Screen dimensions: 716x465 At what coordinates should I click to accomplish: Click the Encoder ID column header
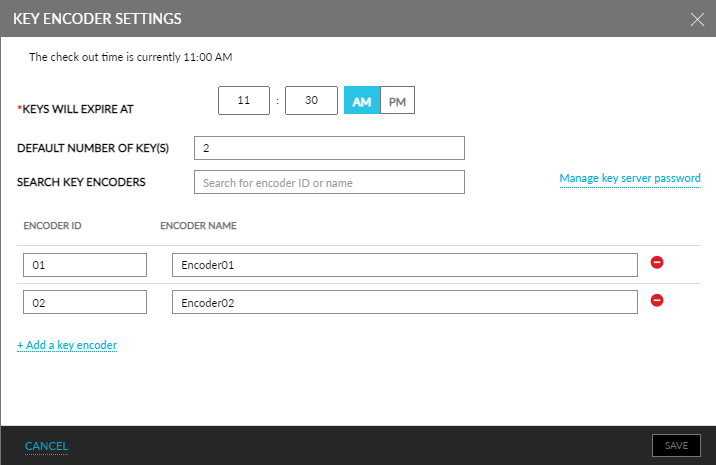53,226
